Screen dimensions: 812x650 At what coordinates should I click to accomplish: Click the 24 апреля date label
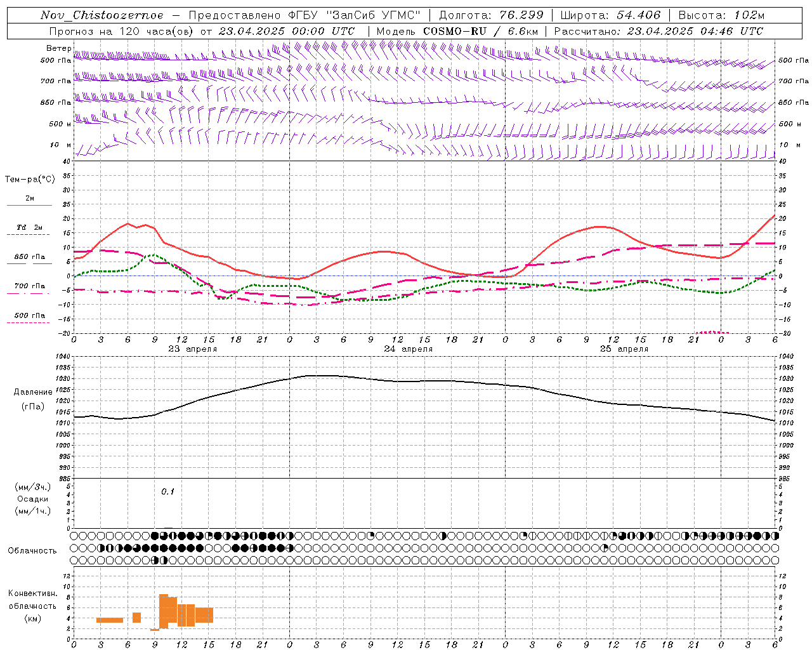[408, 349]
